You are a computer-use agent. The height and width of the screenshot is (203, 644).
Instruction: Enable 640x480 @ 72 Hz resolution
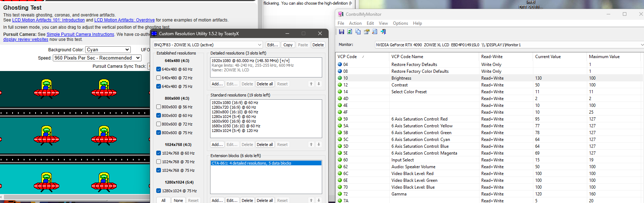point(158,78)
